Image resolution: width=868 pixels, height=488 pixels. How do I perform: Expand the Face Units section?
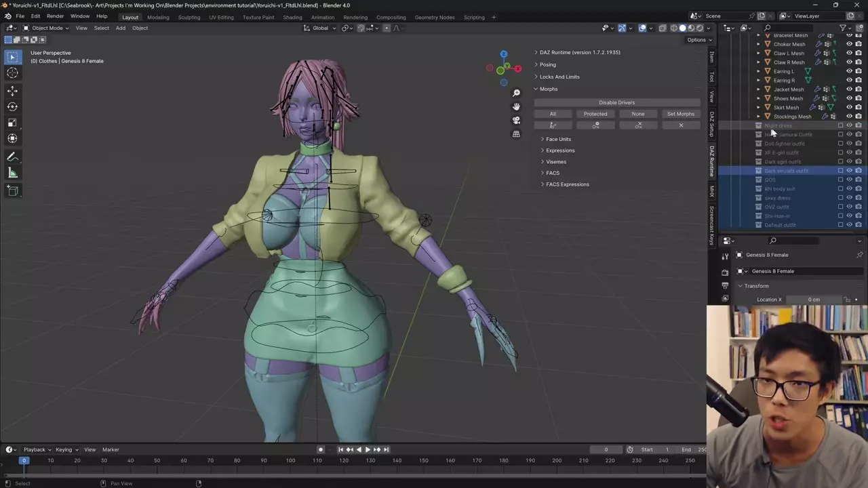pyautogui.click(x=558, y=139)
